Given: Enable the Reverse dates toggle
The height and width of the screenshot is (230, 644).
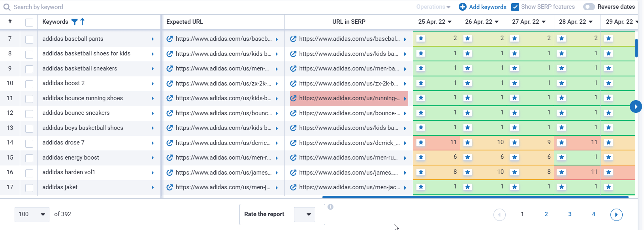Looking at the screenshot, I should pyautogui.click(x=589, y=7).
